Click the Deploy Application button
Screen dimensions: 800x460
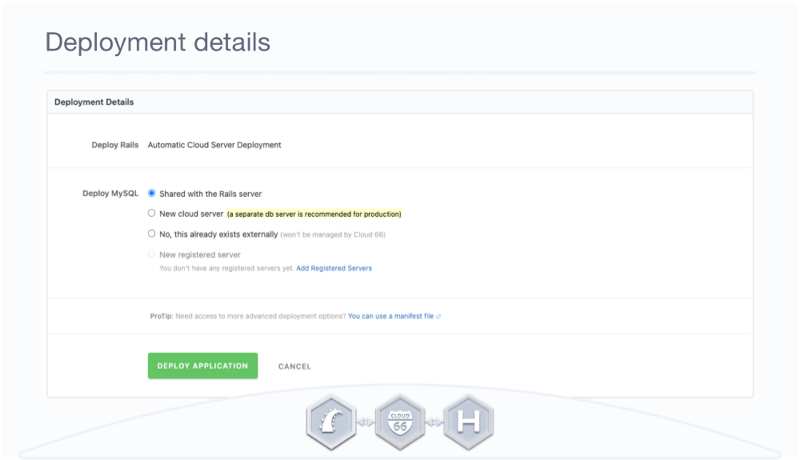pos(203,366)
